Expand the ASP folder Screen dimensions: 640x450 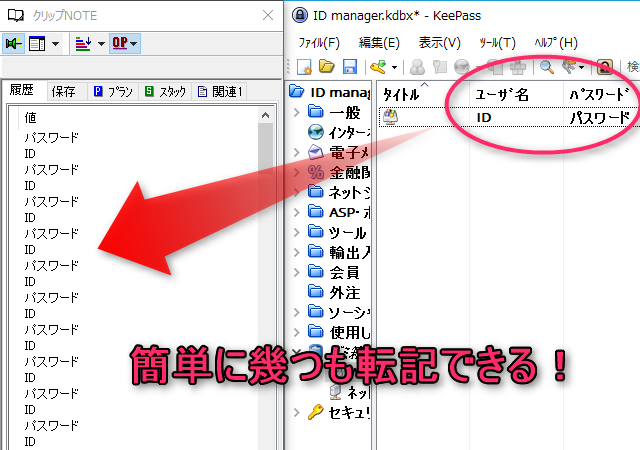pos(297,212)
